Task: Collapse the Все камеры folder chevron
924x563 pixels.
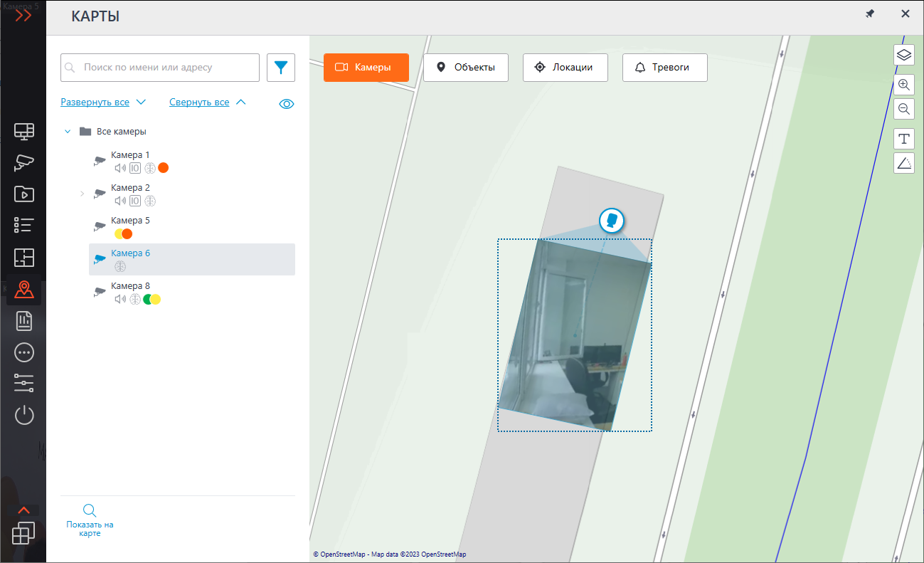Action: pyautogui.click(x=68, y=132)
